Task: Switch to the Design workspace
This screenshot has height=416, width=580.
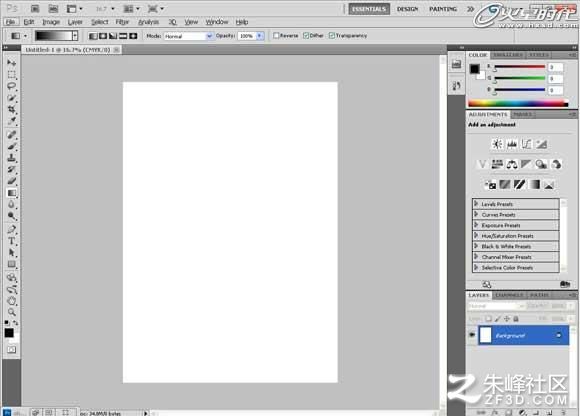Action: (x=408, y=9)
